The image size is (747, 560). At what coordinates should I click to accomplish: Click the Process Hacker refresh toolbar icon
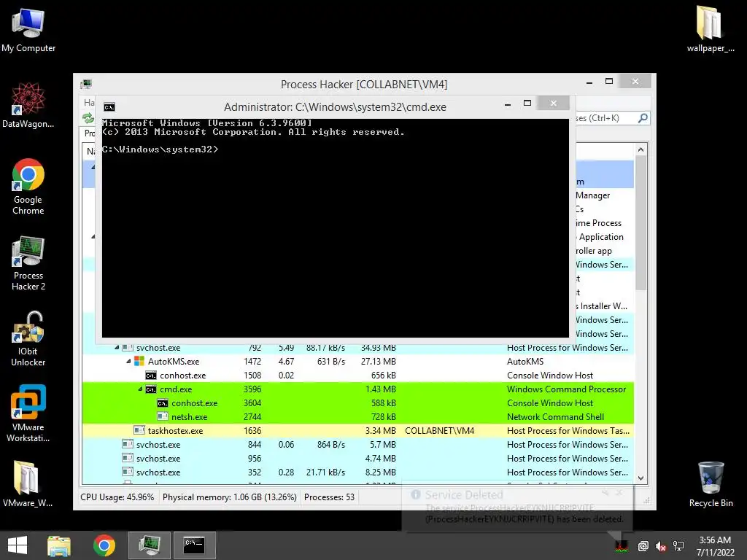88,117
